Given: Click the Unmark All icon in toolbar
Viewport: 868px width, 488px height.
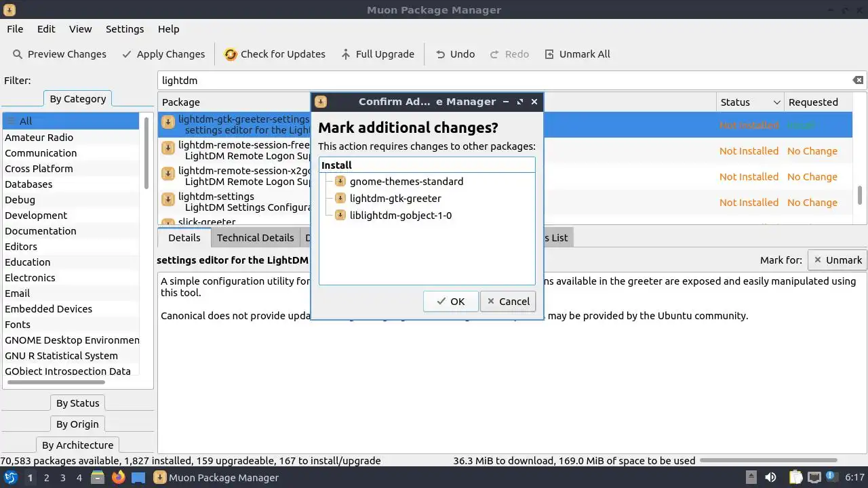Looking at the screenshot, I should 549,54.
